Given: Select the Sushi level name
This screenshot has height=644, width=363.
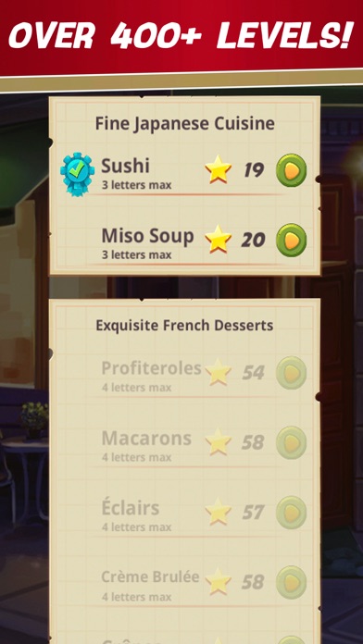Looking at the screenshot, I should point(125,166).
